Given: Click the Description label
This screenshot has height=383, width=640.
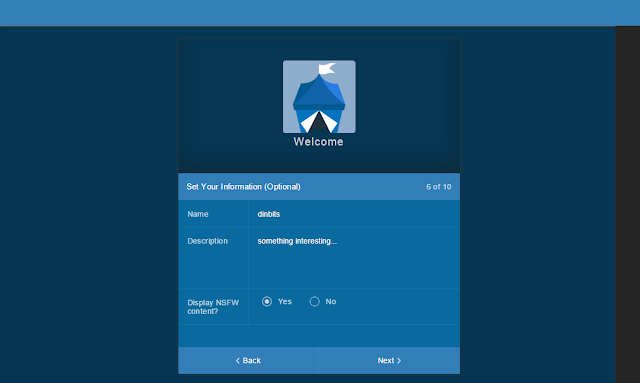Looking at the screenshot, I should (x=208, y=241).
